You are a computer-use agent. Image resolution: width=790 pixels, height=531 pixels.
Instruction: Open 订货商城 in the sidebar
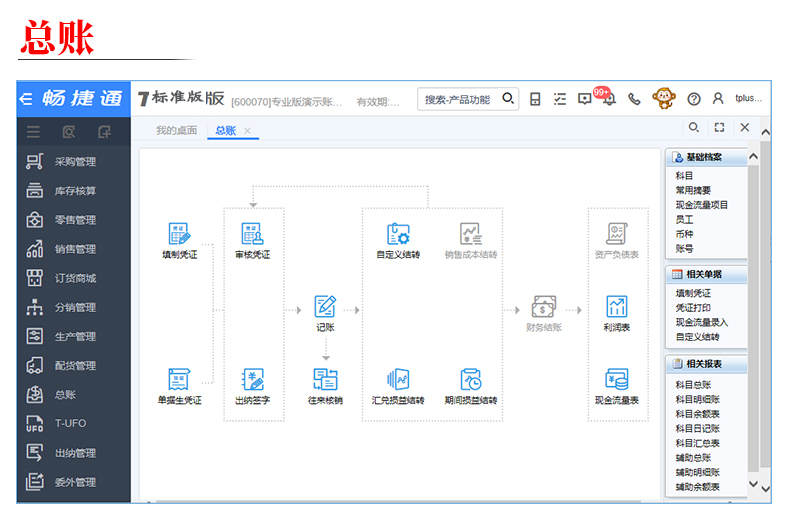(x=74, y=278)
